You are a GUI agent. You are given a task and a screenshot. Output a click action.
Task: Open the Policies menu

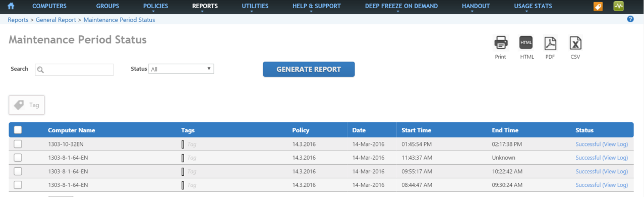(155, 6)
